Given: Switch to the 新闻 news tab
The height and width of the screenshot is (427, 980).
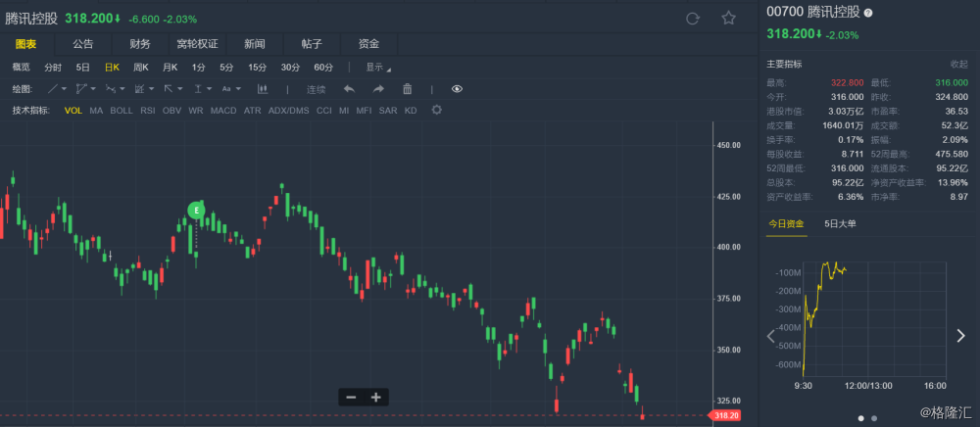Looking at the screenshot, I should click(255, 44).
